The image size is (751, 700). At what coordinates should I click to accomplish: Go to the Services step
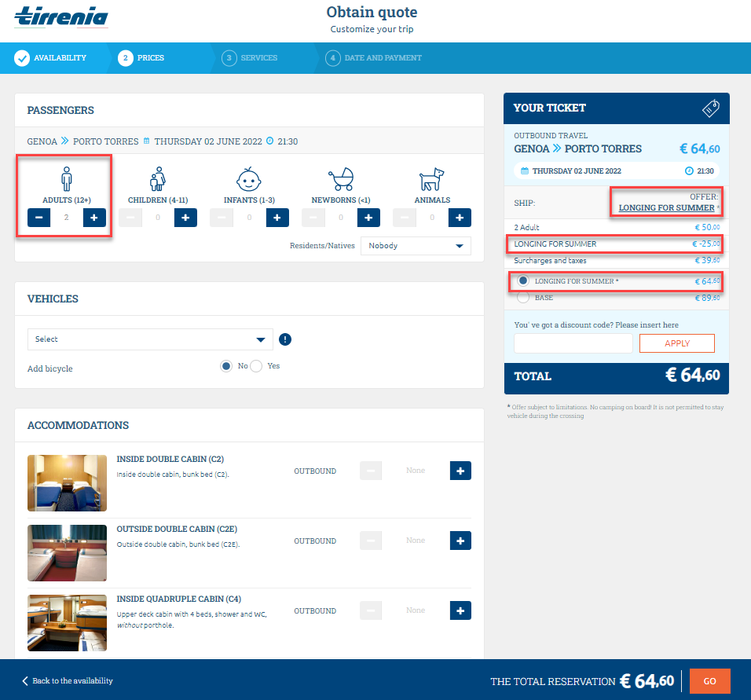(x=250, y=58)
